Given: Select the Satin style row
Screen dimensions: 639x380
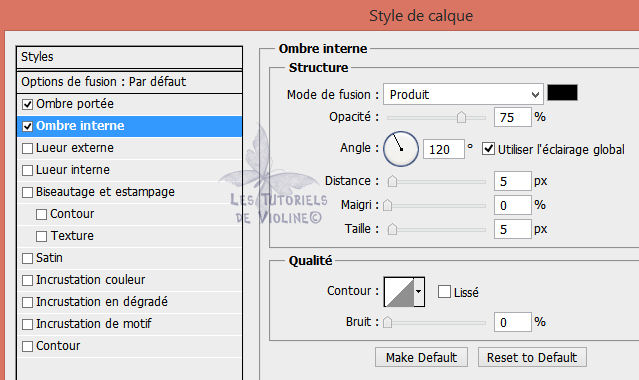Looking at the screenshot, I should click(130, 258).
